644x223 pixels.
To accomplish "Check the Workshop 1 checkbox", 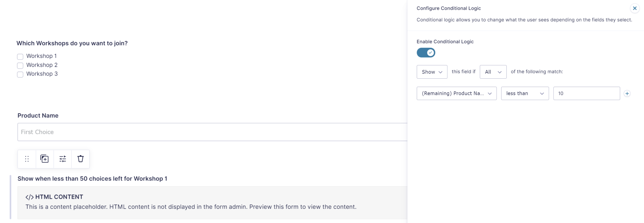I will [x=20, y=57].
